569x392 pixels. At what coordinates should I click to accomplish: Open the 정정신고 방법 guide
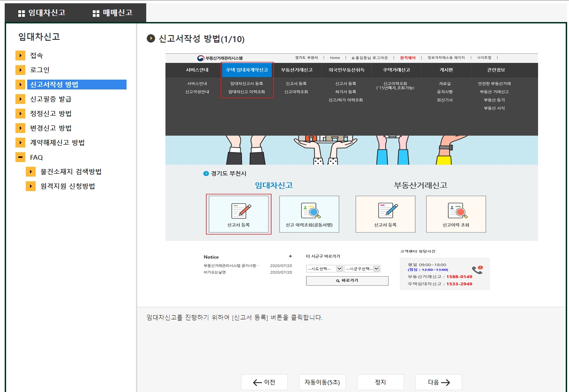[51, 113]
